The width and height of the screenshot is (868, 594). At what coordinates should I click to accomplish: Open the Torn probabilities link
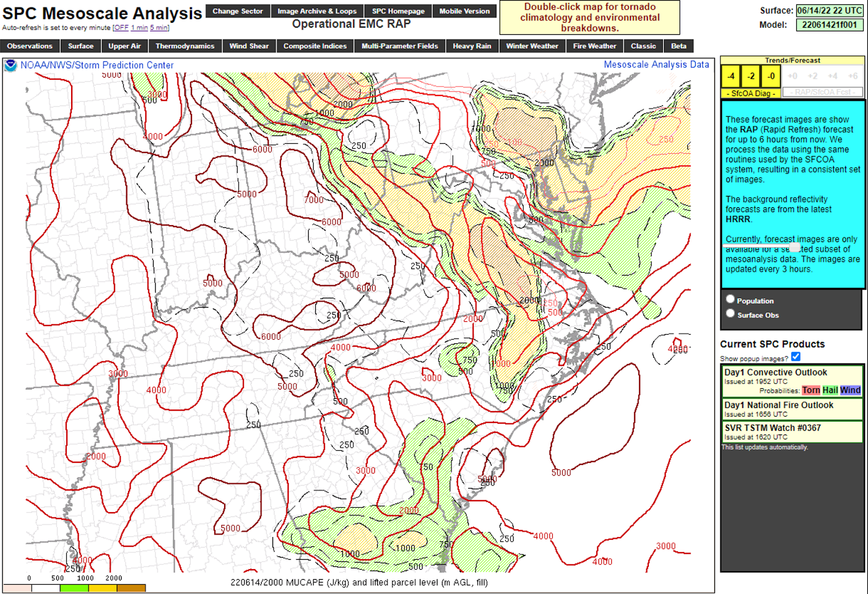[811, 390]
